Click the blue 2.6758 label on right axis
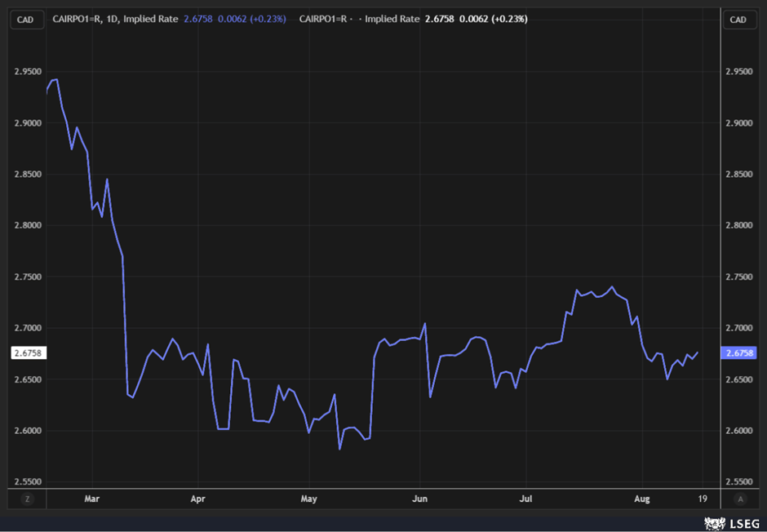Screen dimensions: 767x532 click(739, 353)
